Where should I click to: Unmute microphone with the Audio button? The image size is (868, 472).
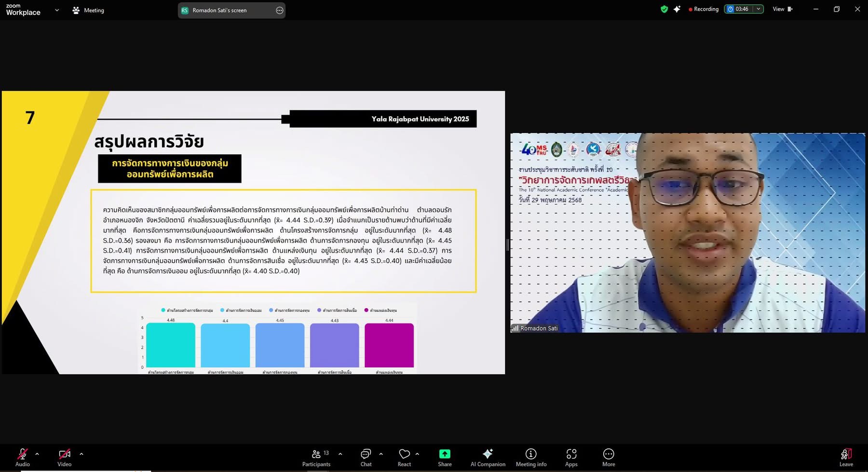point(22,457)
